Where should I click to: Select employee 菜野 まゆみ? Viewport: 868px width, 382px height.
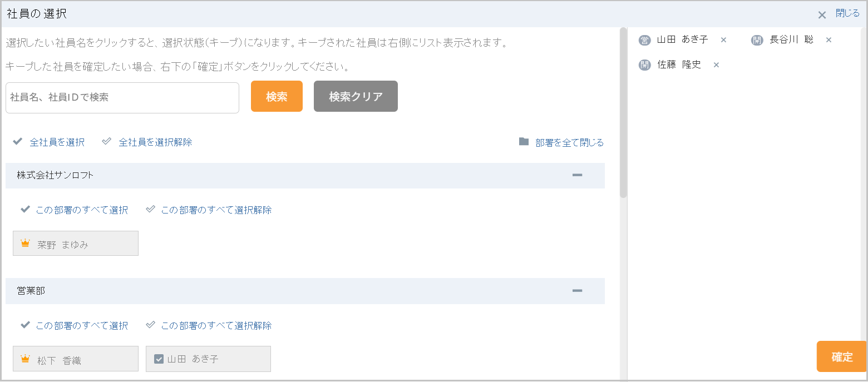coord(76,244)
